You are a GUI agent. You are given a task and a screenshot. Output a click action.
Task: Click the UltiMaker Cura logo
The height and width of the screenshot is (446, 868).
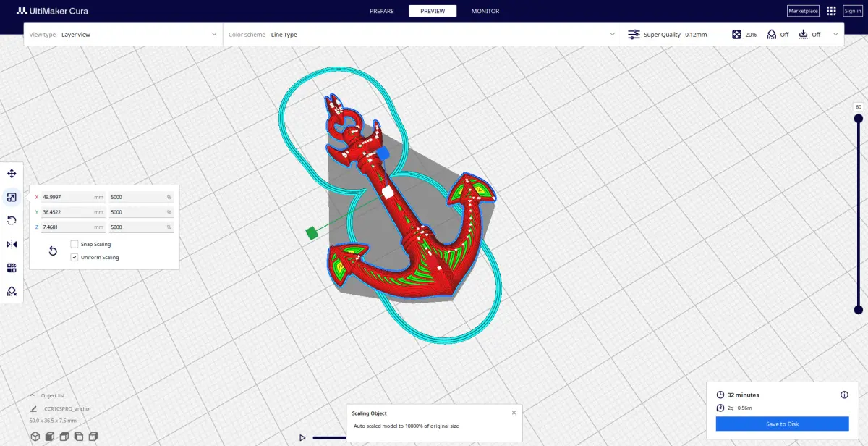53,11
